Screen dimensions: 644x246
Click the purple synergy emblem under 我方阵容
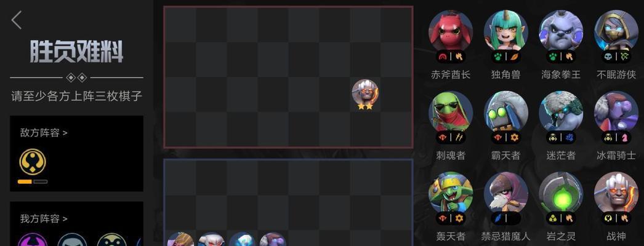33,240
